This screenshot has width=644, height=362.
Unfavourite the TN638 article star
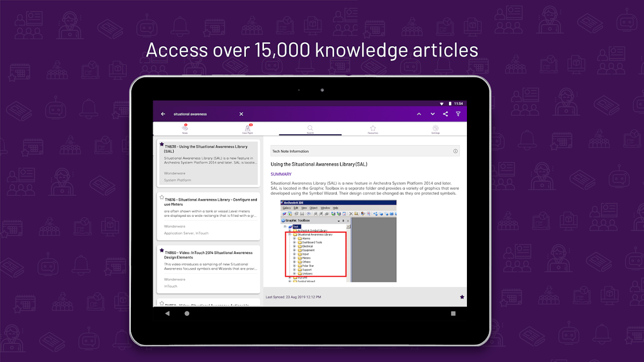coord(162,144)
